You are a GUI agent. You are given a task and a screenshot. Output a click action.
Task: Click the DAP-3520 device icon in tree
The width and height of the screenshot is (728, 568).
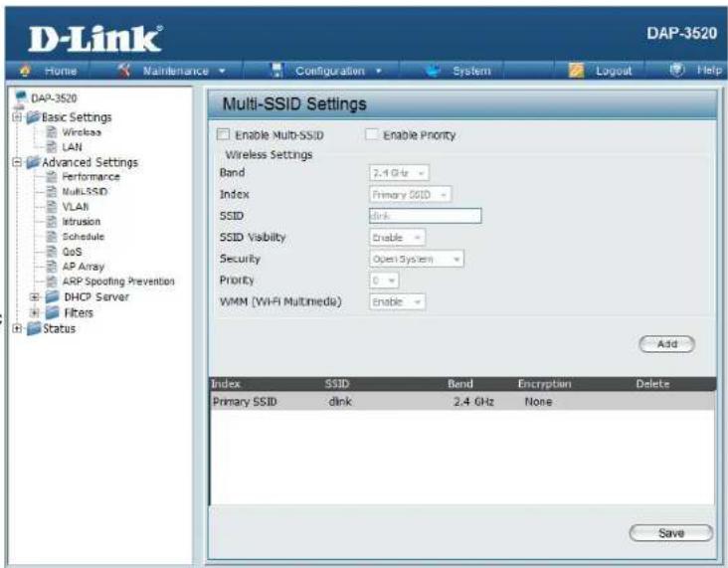click(x=21, y=98)
